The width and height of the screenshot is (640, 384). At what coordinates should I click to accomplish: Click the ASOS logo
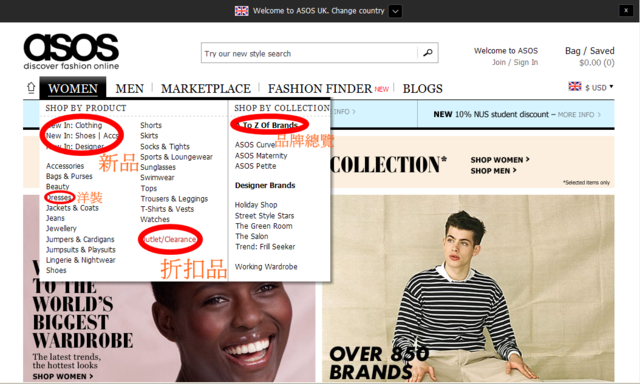71,52
